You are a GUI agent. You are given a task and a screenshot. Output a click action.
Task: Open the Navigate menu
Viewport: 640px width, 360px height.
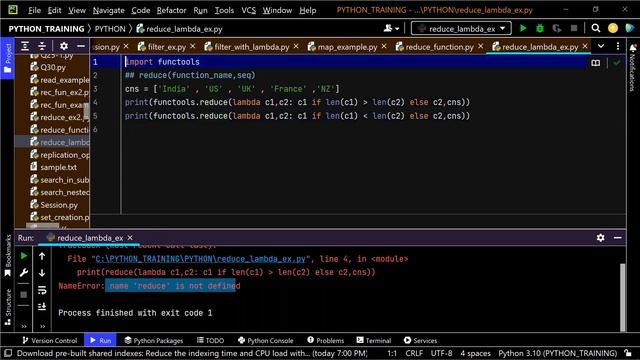tap(109, 10)
